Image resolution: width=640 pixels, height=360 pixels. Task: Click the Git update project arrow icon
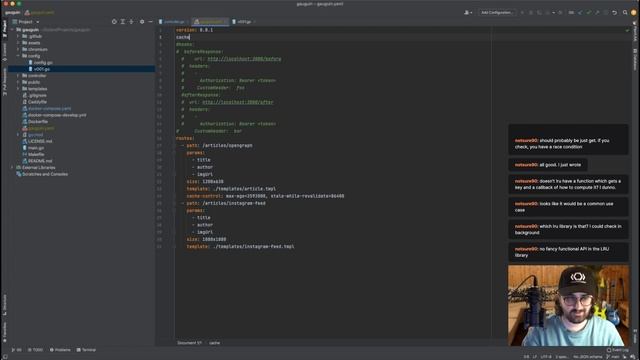pos(580,13)
